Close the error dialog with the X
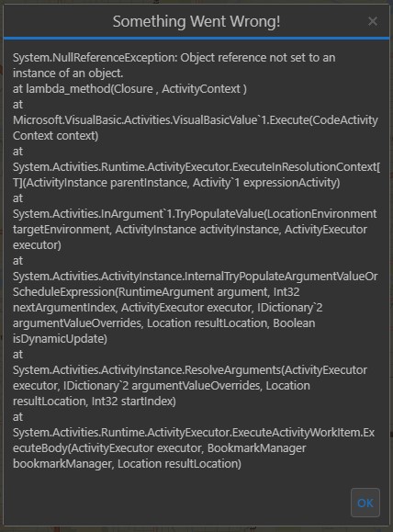Image resolution: width=393 pixels, height=532 pixels. point(373,21)
